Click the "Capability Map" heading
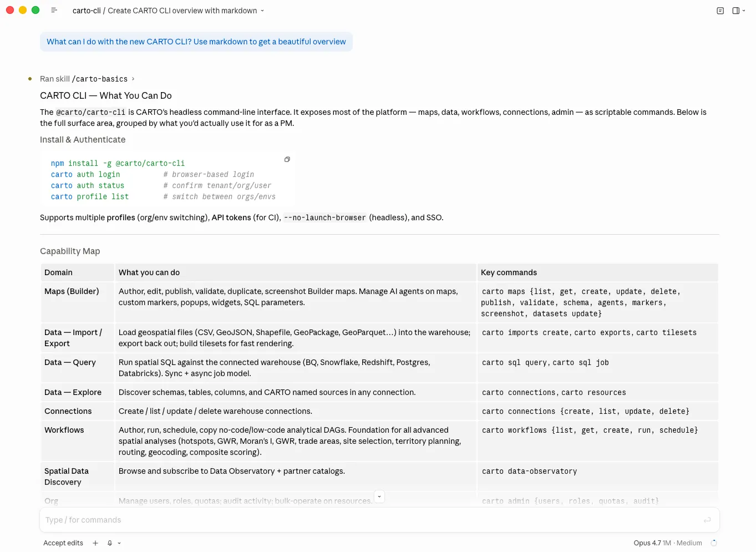 tap(70, 251)
